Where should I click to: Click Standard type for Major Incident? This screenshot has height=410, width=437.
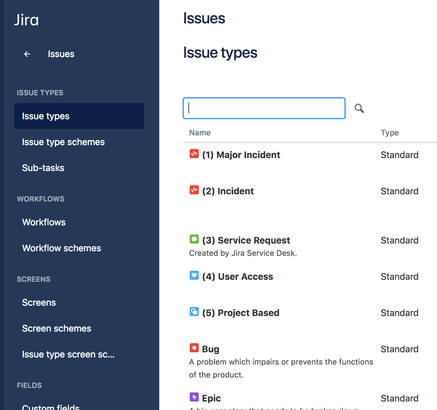tap(400, 155)
